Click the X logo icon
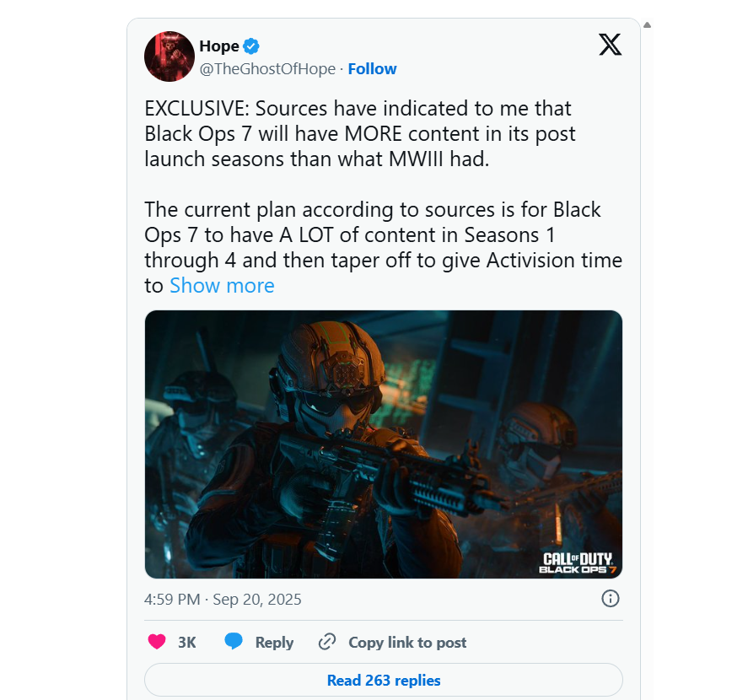The image size is (748, 700). [x=611, y=45]
